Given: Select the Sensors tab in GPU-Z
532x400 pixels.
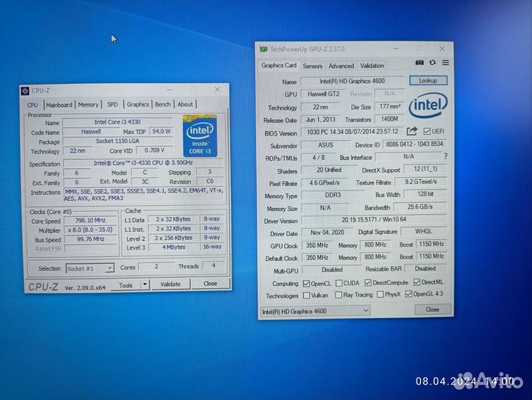Looking at the screenshot, I should tap(312, 66).
